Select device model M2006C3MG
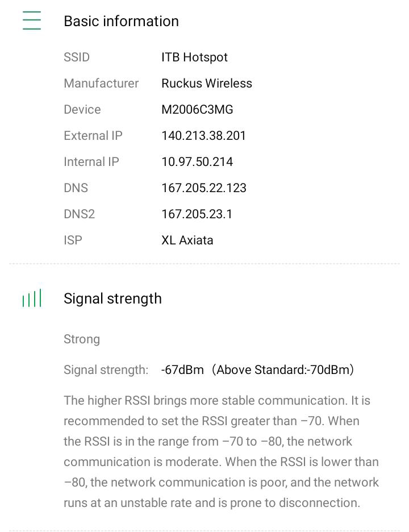 (197, 109)
